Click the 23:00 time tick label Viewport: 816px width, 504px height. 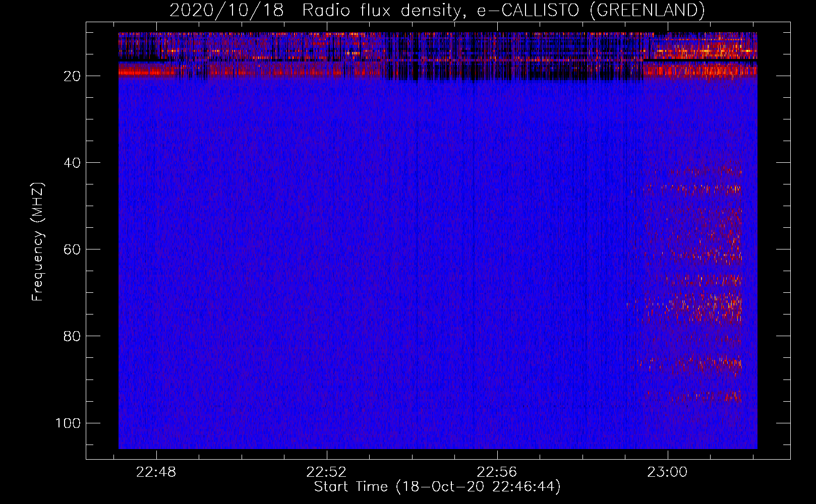(668, 472)
